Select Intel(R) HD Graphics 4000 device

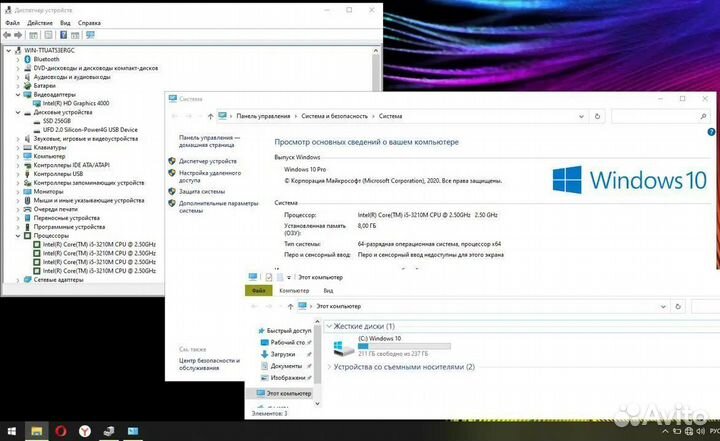tap(76, 103)
